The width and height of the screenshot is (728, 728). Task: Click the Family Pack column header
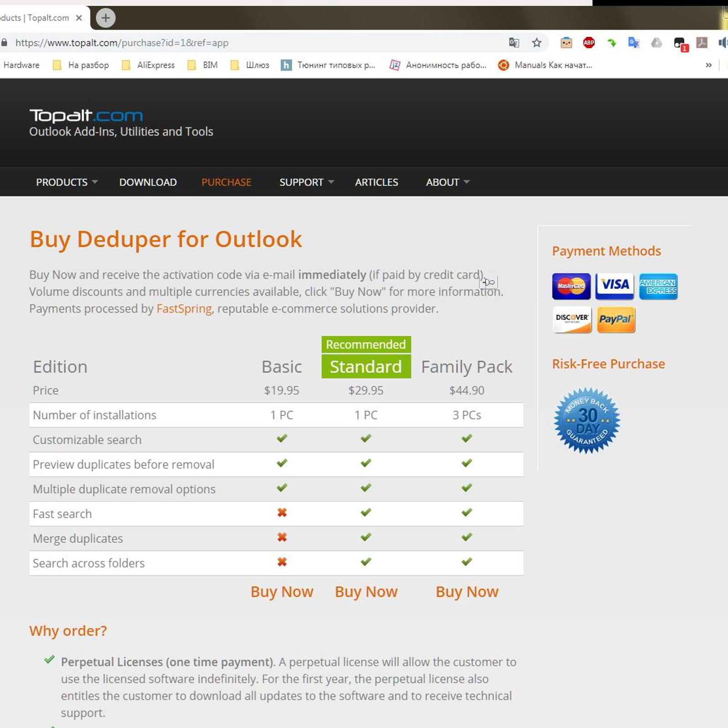[x=467, y=367]
